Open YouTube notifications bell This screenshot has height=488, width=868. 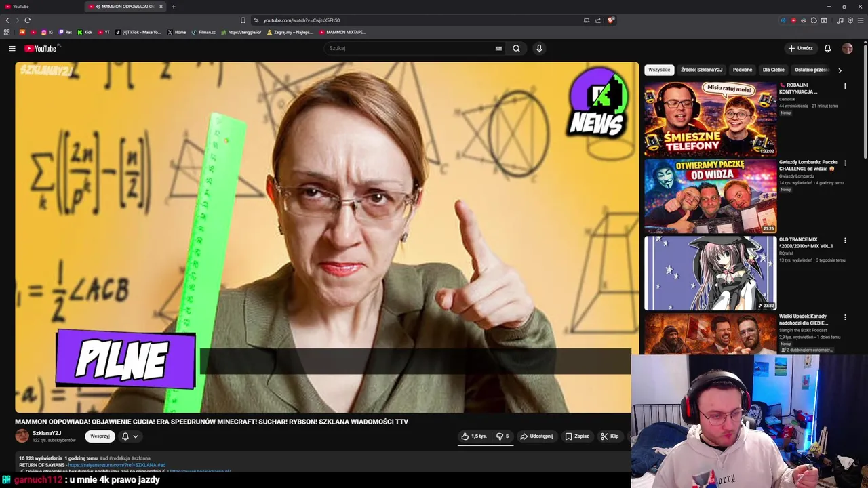827,48
